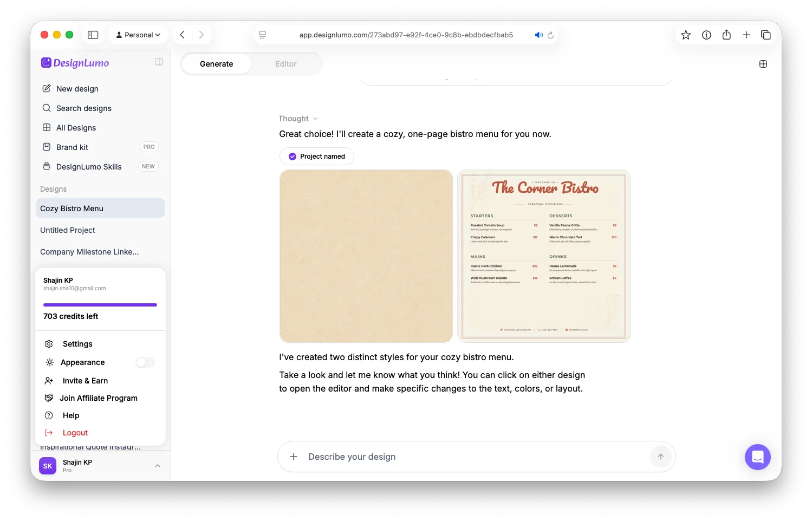812x521 pixels.
Task: Click the Logout arrow icon
Action: tap(49, 433)
